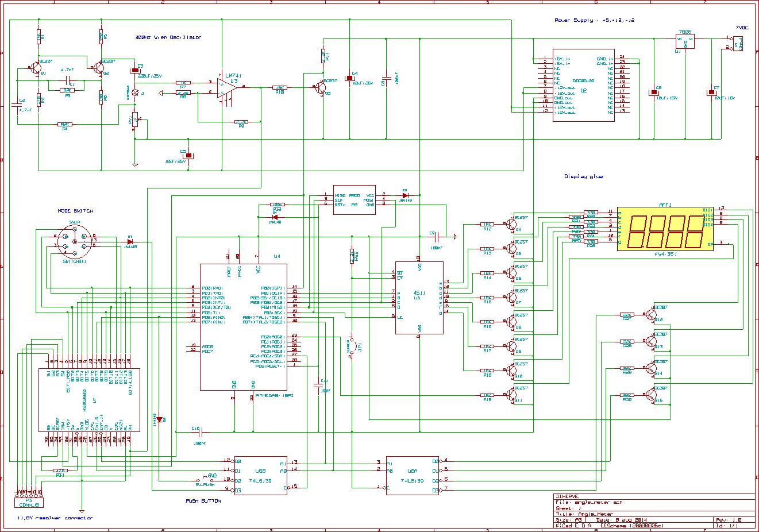
Task: Click the SW2 push button switch
Action: click(x=206, y=478)
